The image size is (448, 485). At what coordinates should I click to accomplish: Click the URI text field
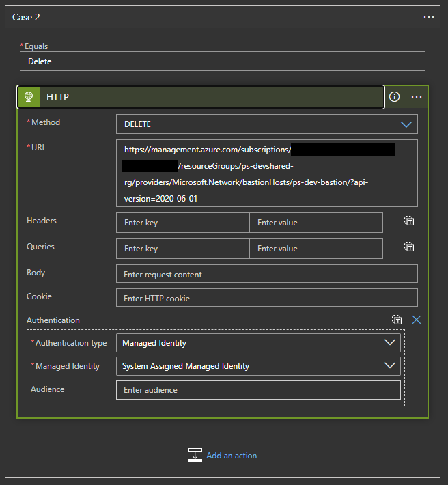pos(266,174)
